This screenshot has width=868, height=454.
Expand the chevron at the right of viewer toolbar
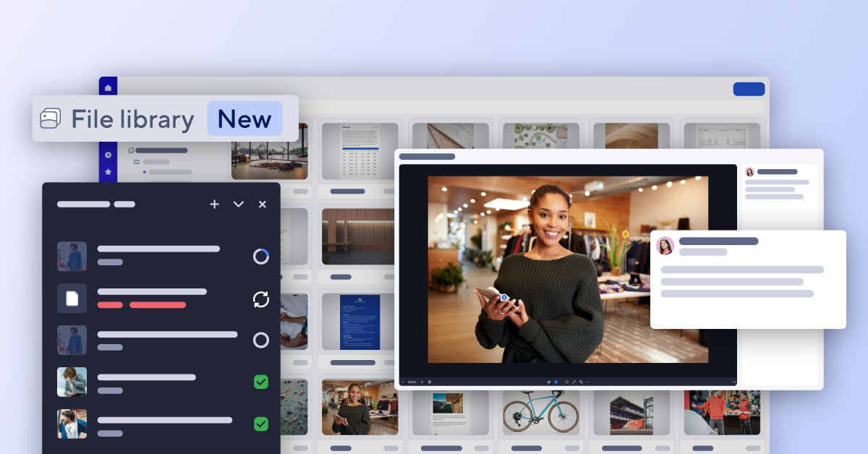click(587, 382)
